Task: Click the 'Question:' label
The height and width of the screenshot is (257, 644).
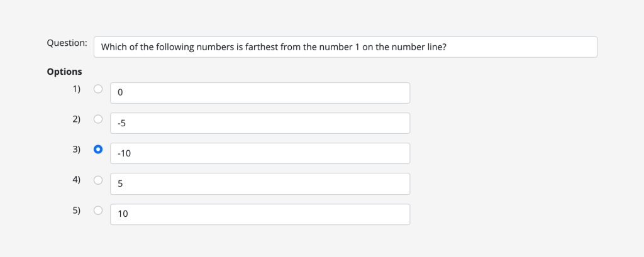Action: 67,43
